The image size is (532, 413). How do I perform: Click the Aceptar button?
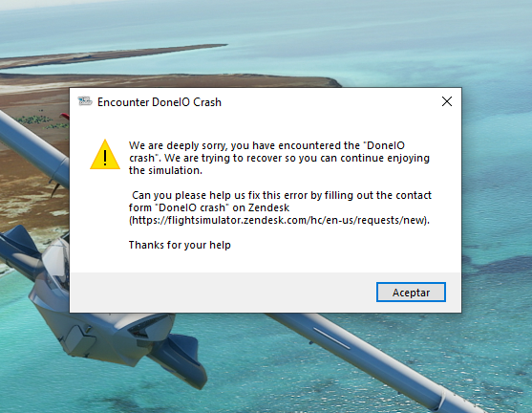tap(411, 293)
